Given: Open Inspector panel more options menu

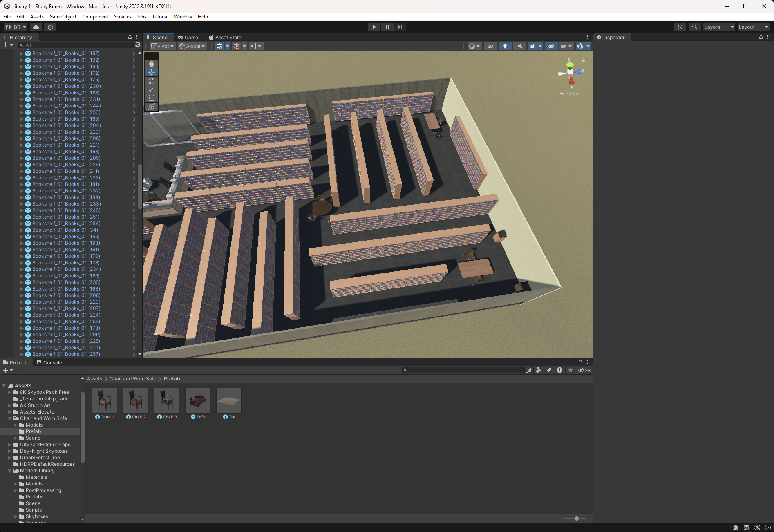Looking at the screenshot, I should (x=768, y=37).
